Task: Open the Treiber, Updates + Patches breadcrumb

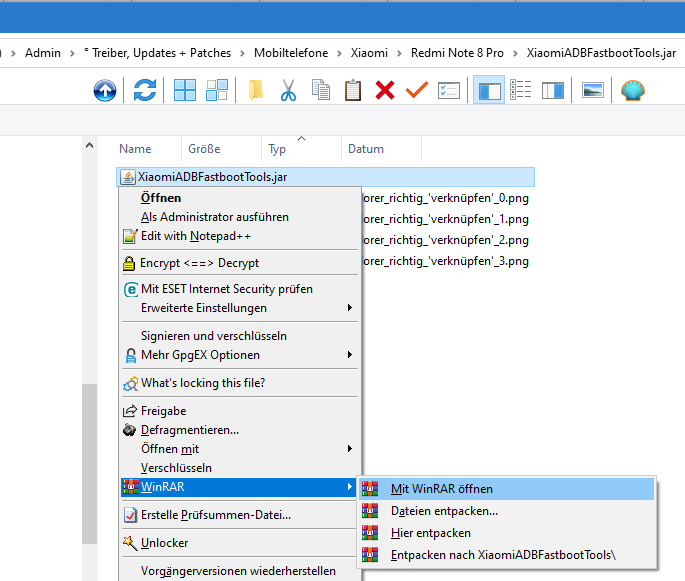Action: (x=157, y=53)
